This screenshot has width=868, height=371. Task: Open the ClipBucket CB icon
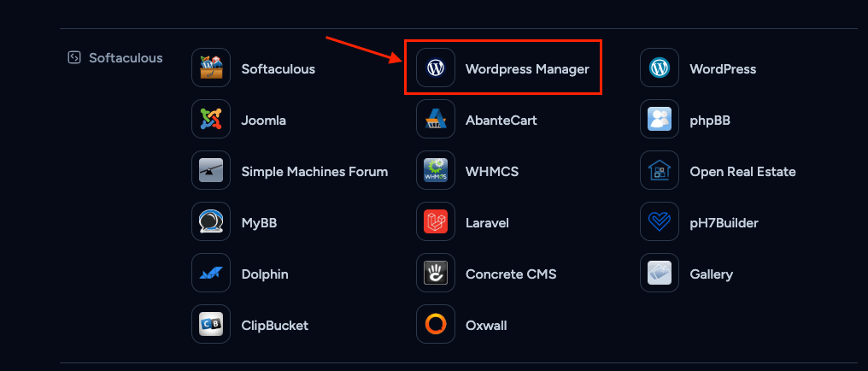211,324
